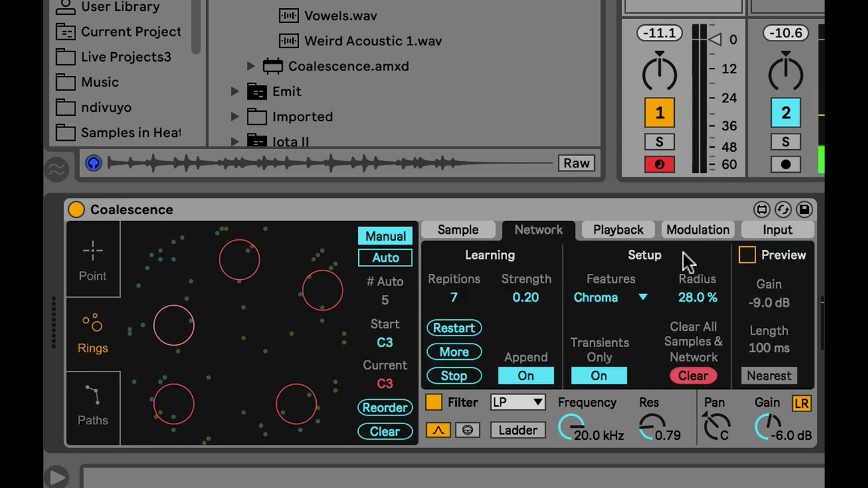Click the browser preview headphone icon
The image size is (868, 488).
[x=94, y=163]
